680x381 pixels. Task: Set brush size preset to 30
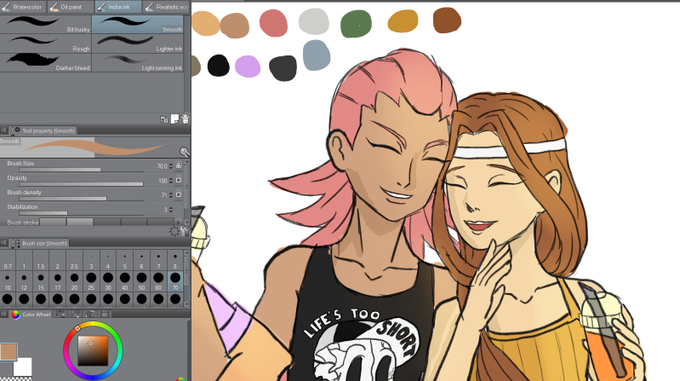pos(108,281)
